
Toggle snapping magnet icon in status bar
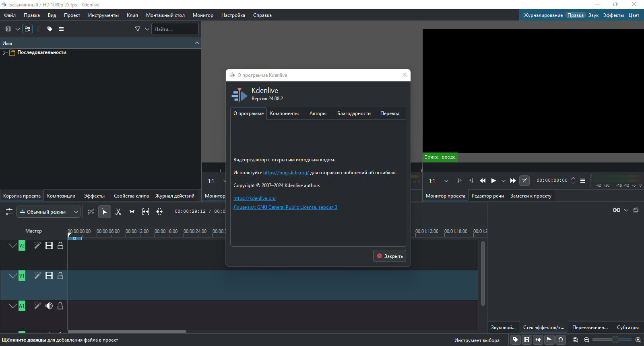[561, 340]
